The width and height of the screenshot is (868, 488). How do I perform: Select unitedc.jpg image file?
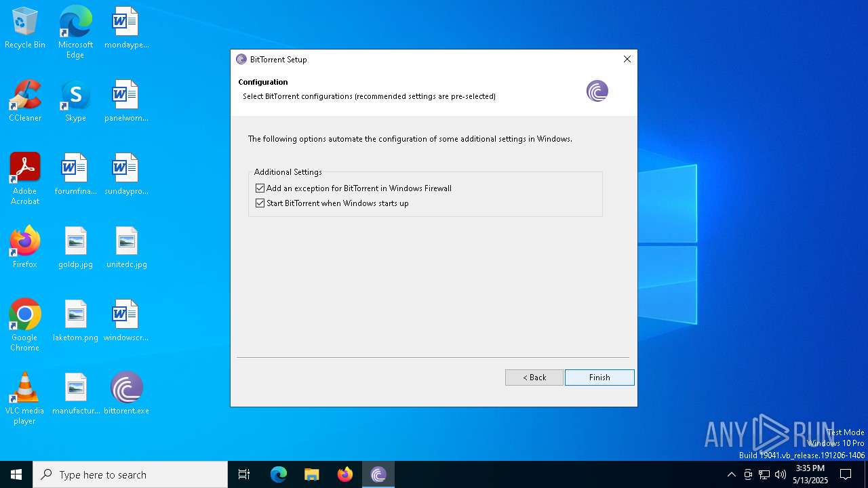126,248
